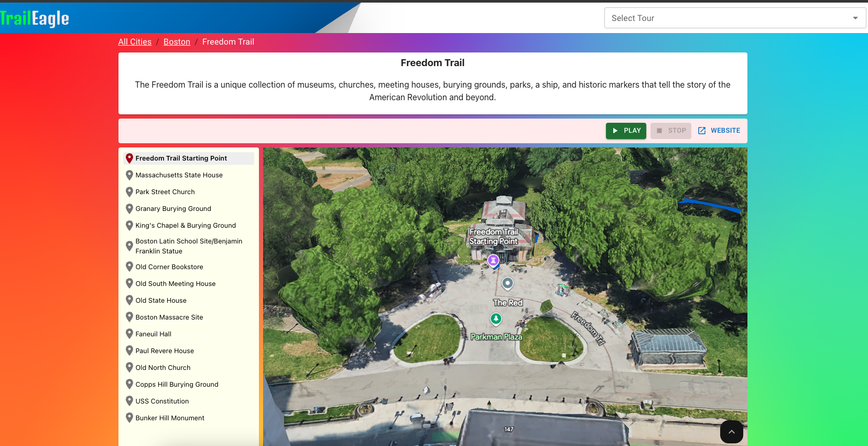Click the scroll-to-top chevron button

point(732,432)
